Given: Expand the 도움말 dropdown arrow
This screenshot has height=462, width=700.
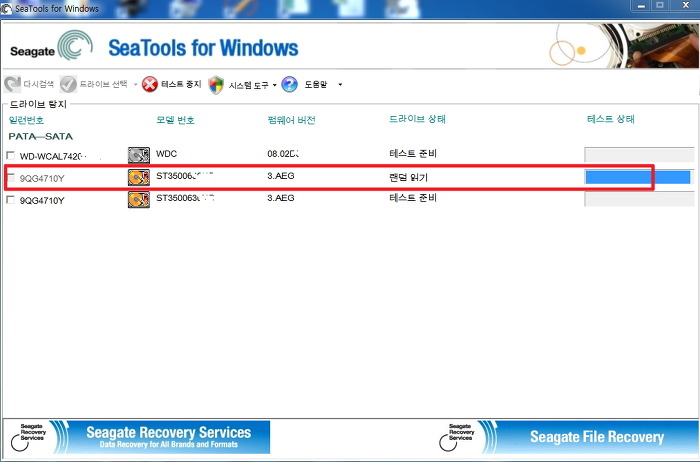Looking at the screenshot, I should (340, 85).
